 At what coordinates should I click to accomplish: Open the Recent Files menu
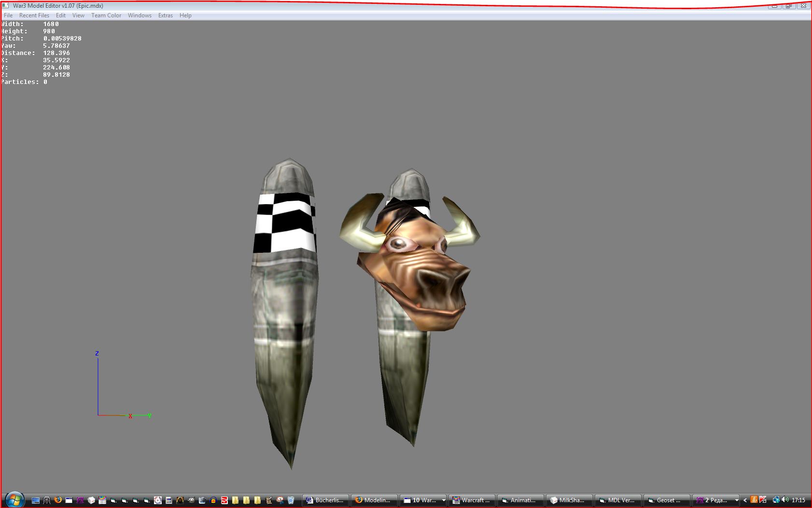(34, 15)
